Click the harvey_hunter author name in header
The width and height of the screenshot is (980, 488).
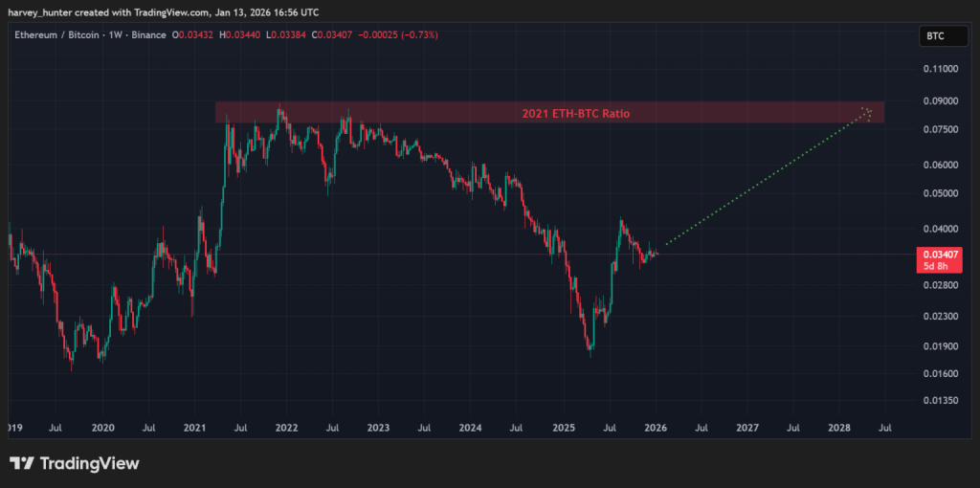point(38,12)
